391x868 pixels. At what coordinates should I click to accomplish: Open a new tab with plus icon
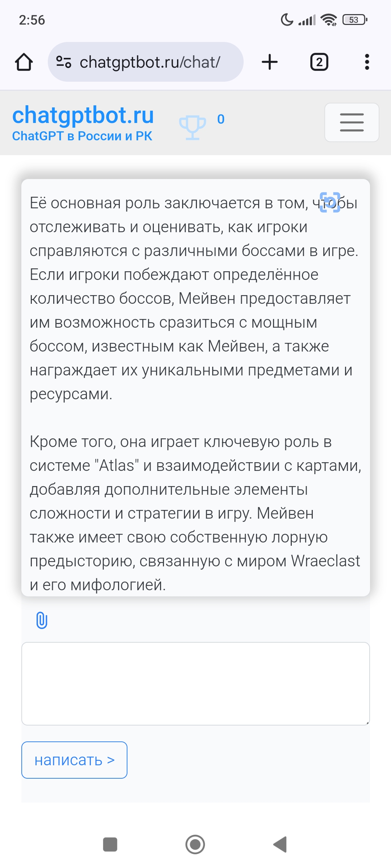tap(270, 62)
